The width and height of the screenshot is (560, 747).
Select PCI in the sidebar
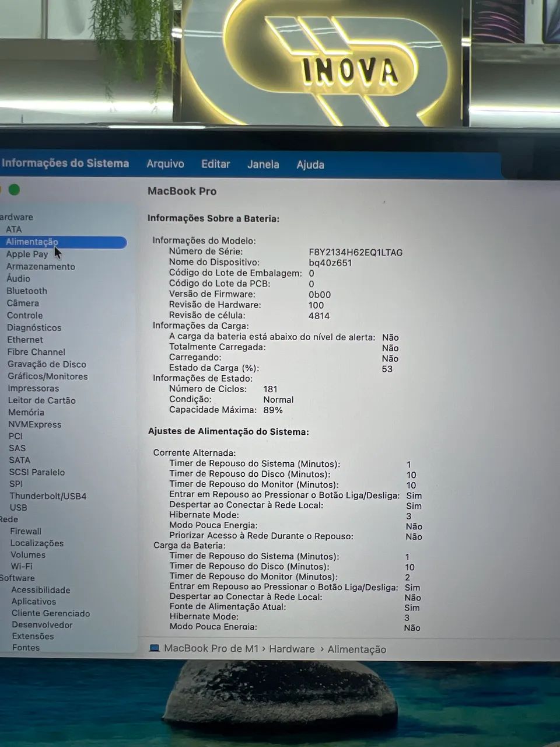coord(16,436)
